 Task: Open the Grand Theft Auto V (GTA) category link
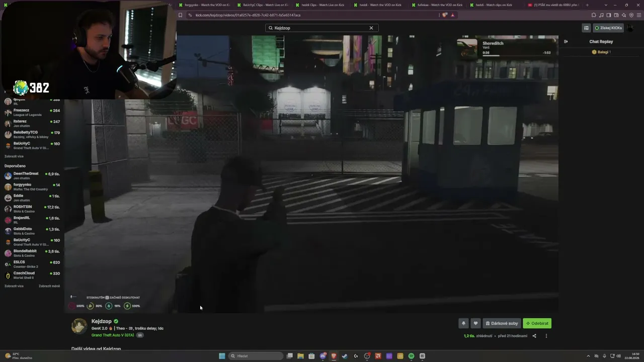click(113, 335)
